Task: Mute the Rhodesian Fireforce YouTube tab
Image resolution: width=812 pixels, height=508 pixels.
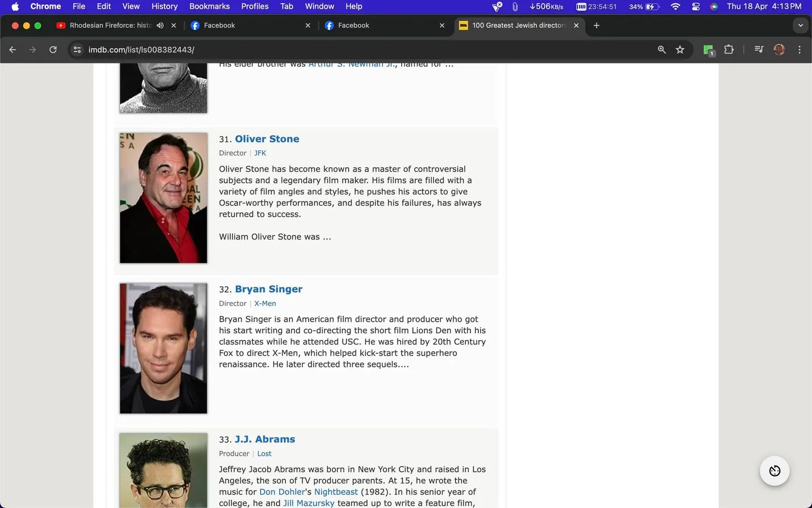Action: pos(160,25)
